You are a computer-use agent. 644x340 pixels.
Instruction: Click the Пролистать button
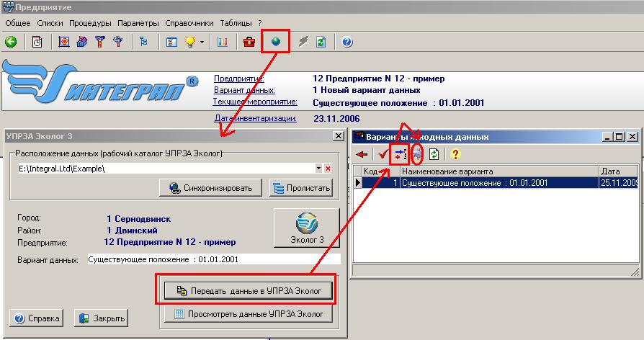[302, 188]
